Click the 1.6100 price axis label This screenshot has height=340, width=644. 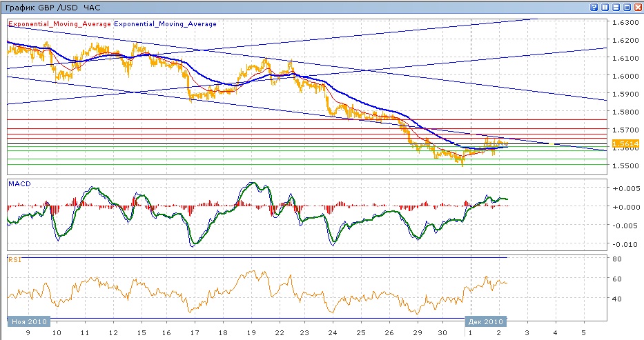point(625,58)
